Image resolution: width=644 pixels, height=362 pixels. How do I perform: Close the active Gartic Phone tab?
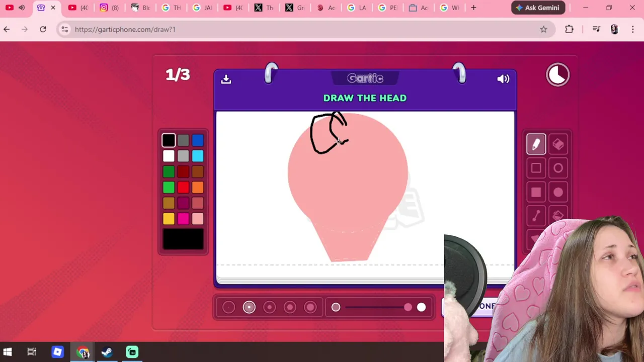[53, 8]
